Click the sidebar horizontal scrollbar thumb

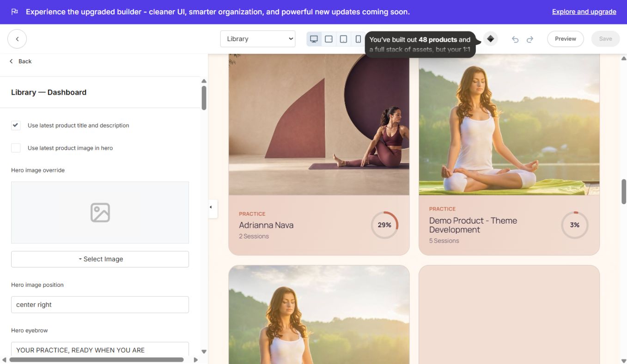(97, 359)
